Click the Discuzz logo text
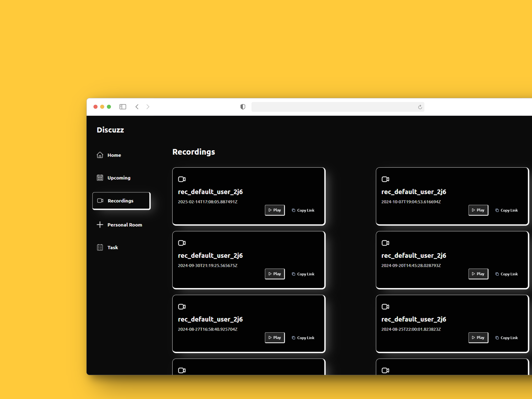Image resolution: width=532 pixels, height=399 pixels. [x=110, y=130]
